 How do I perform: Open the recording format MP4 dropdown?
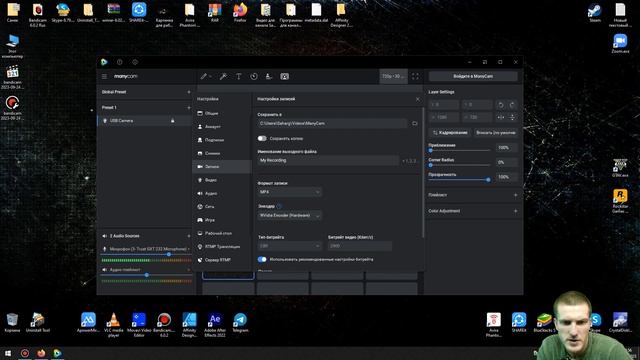[289, 192]
